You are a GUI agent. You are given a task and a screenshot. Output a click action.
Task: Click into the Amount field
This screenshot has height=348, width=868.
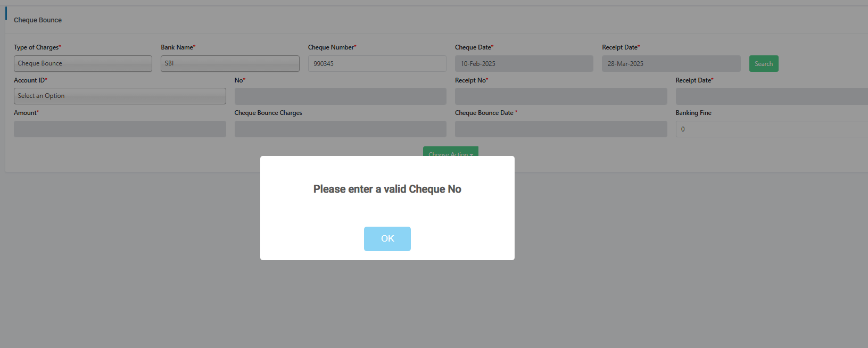click(x=120, y=129)
